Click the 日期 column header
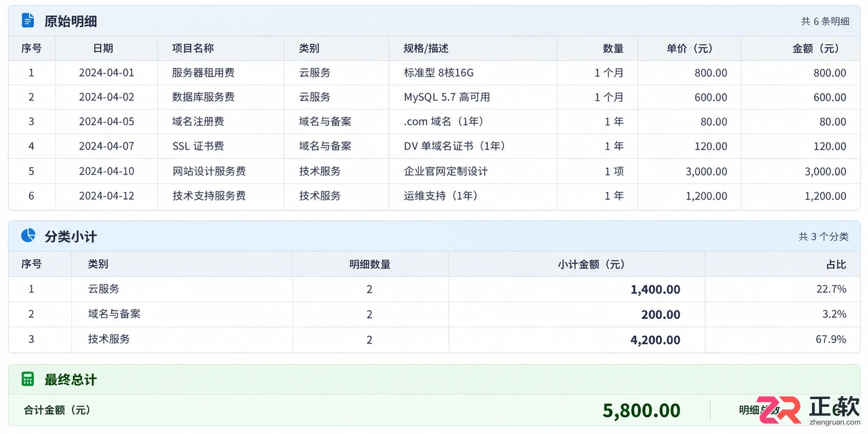Viewport: 868px width, 434px height. click(103, 48)
